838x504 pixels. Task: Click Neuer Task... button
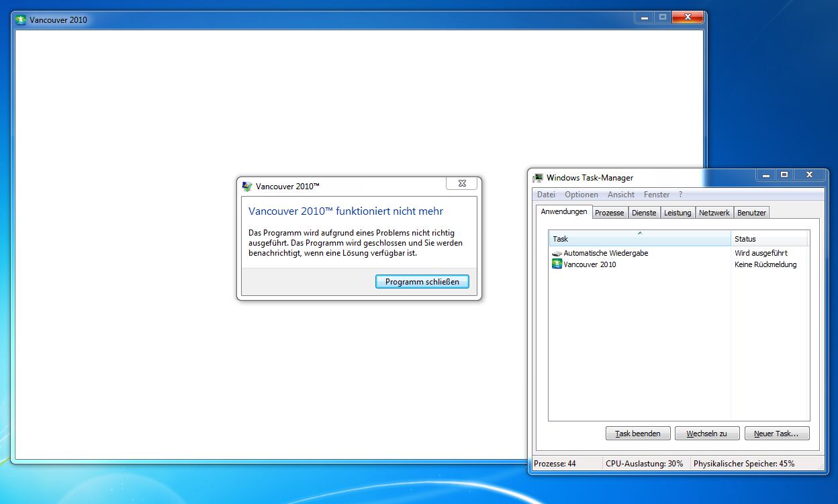click(777, 434)
